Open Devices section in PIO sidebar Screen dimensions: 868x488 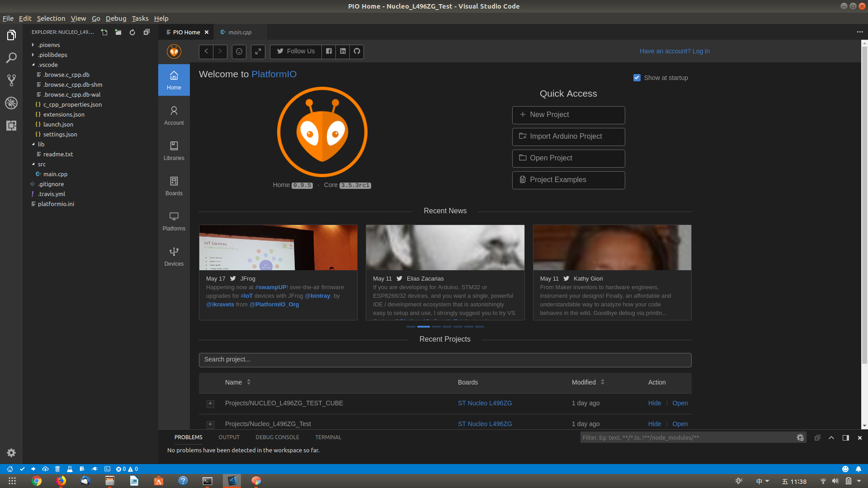[x=174, y=256]
